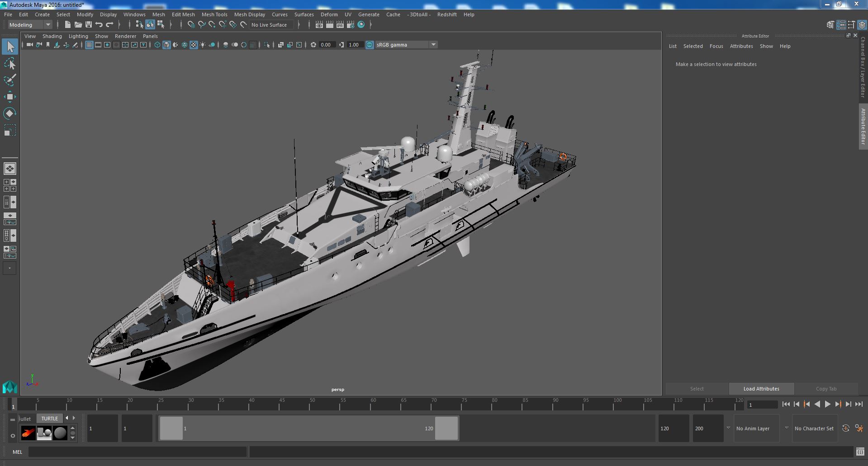Make selected object live
This screenshot has width=868, height=466.
[243, 25]
